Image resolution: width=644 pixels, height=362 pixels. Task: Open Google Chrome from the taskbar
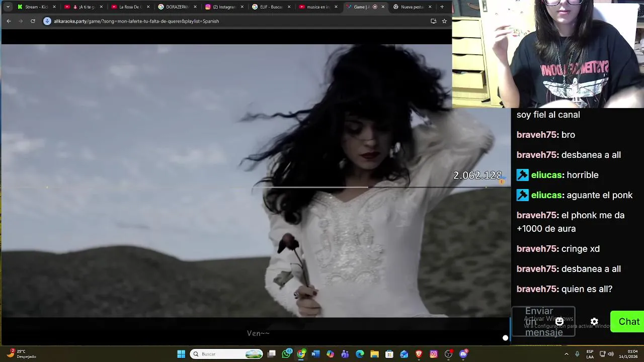(x=301, y=354)
